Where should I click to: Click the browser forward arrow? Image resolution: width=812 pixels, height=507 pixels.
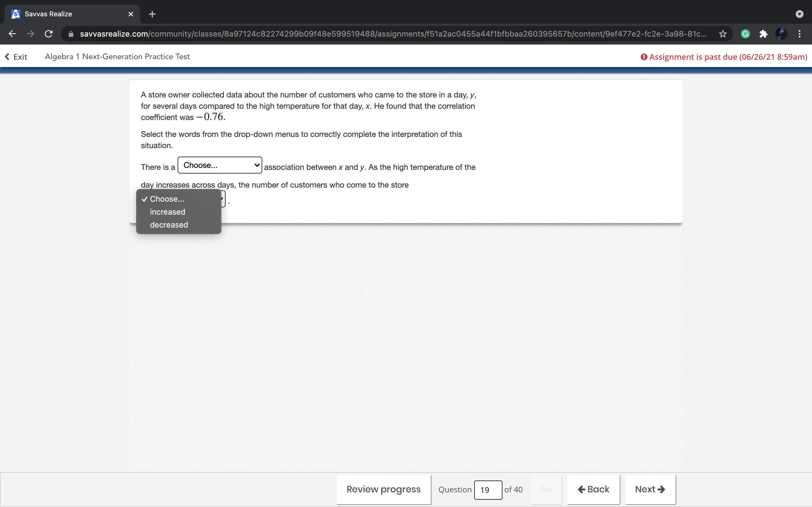pyautogui.click(x=30, y=34)
